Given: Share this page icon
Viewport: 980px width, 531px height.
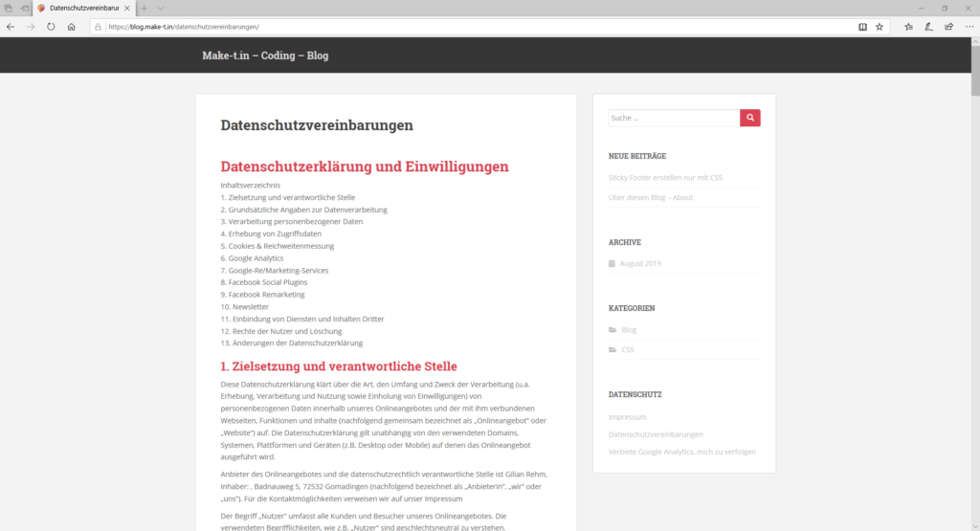Looking at the screenshot, I should (948, 27).
